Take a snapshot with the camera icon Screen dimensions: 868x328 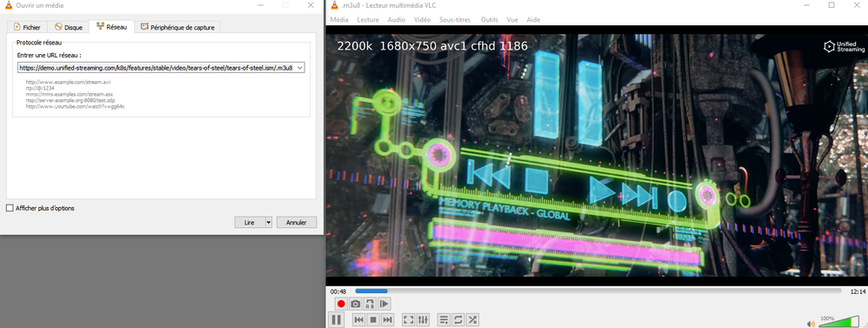(356, 304)
